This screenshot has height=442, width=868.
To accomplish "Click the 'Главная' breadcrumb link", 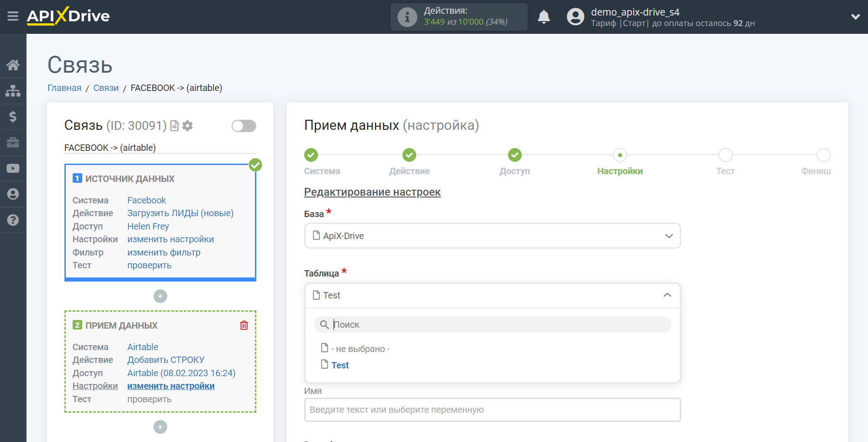I will pos(64,88).
